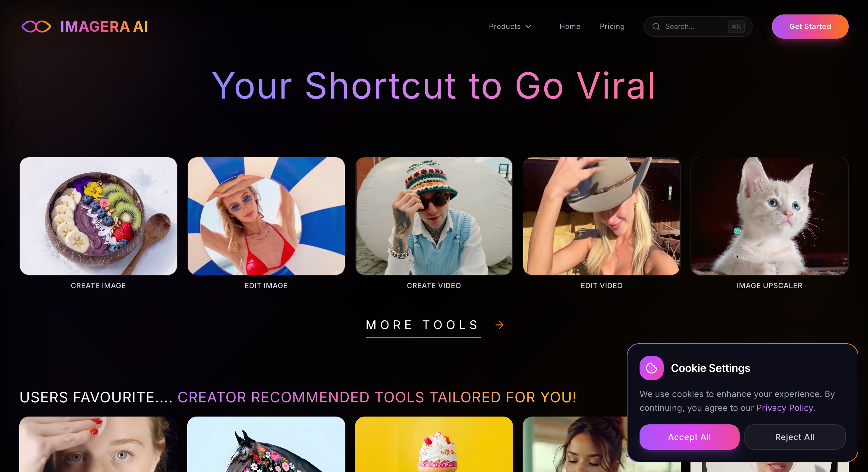Open the Create Image smoothie bowl thumbnail
The width and height of the screenshot is (868, 472).
point(98,216)
